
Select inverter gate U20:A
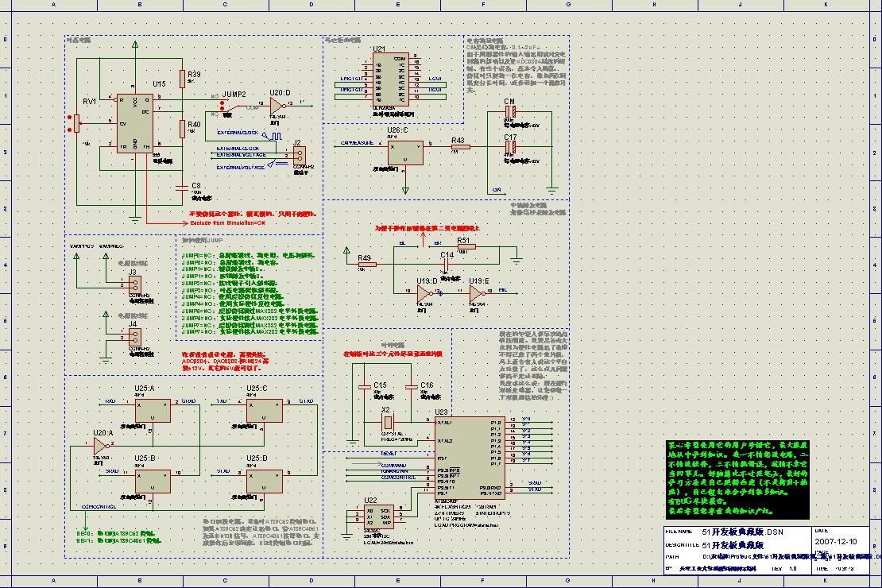(101, 447)
